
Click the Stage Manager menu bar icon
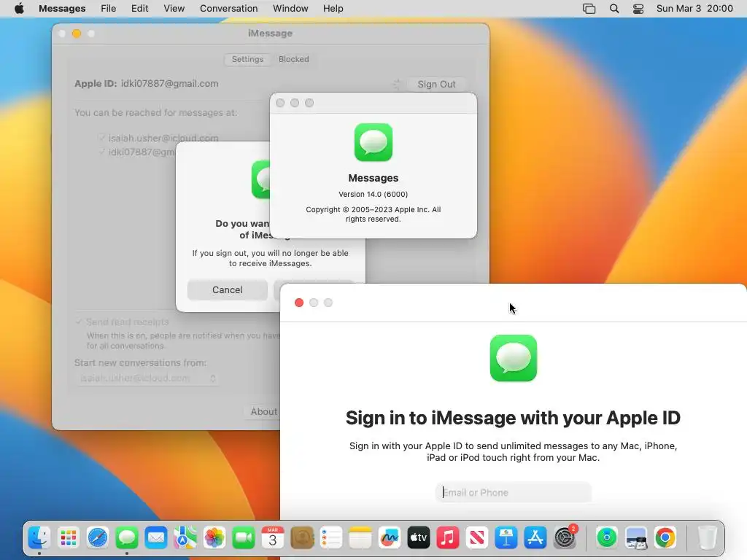(x=589, y=9)
